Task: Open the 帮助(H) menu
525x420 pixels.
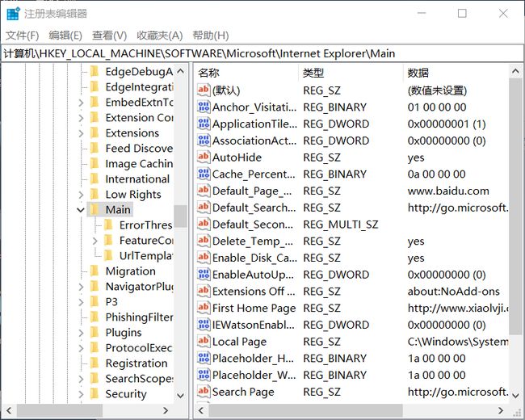Action: pyautogui.click(x=211, y=36)
